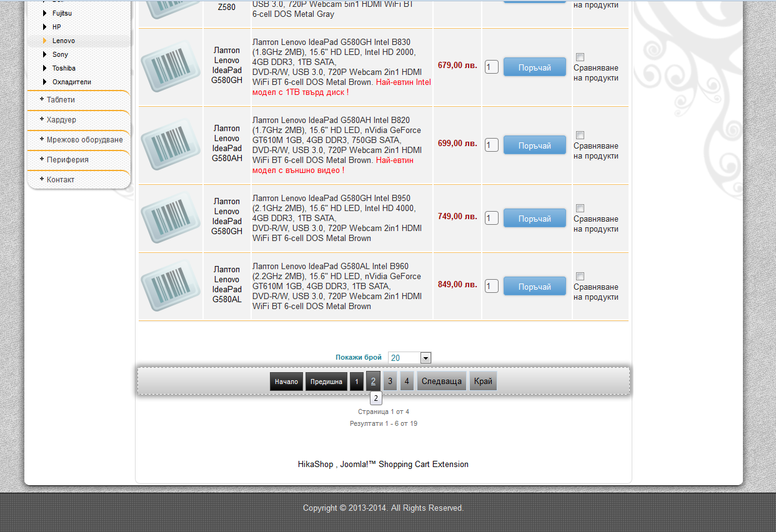Order the 849,00 лв. laptop with Поръчай

(x=535, y=287)
